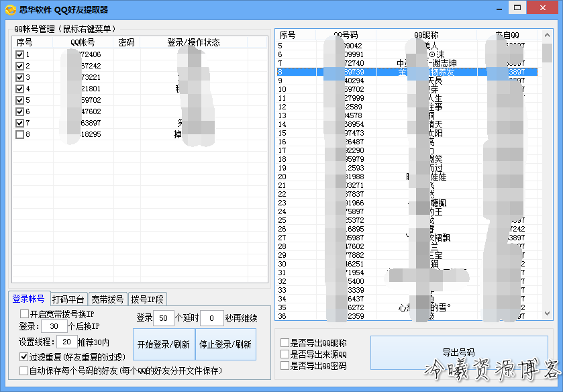Toggle the checkbox for account row 3

point(19,78)
